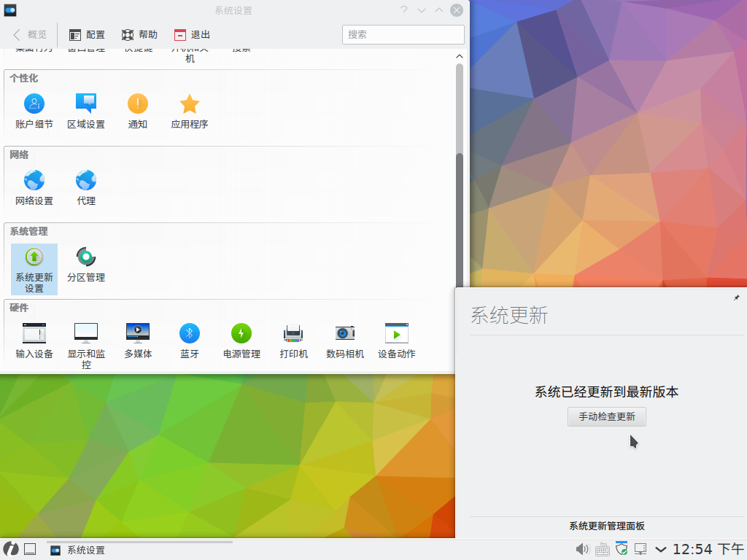Click the 配置 configure toolbar button
The image size is (747, 560).
click(x=87, y=35)
